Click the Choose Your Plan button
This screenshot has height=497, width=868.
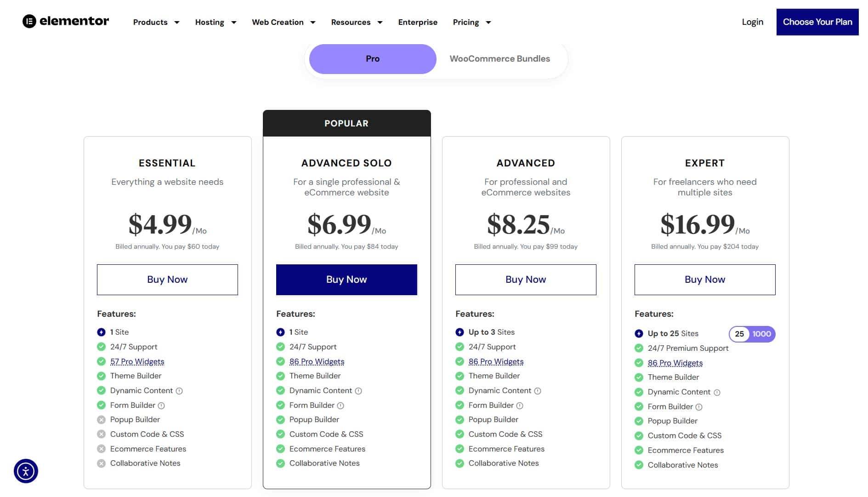click(817, 22)
